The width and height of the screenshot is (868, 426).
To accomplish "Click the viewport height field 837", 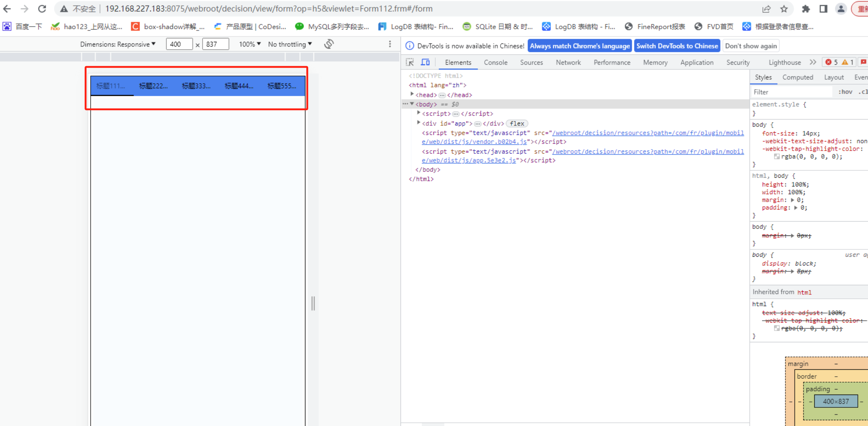I will click(216, 44).
